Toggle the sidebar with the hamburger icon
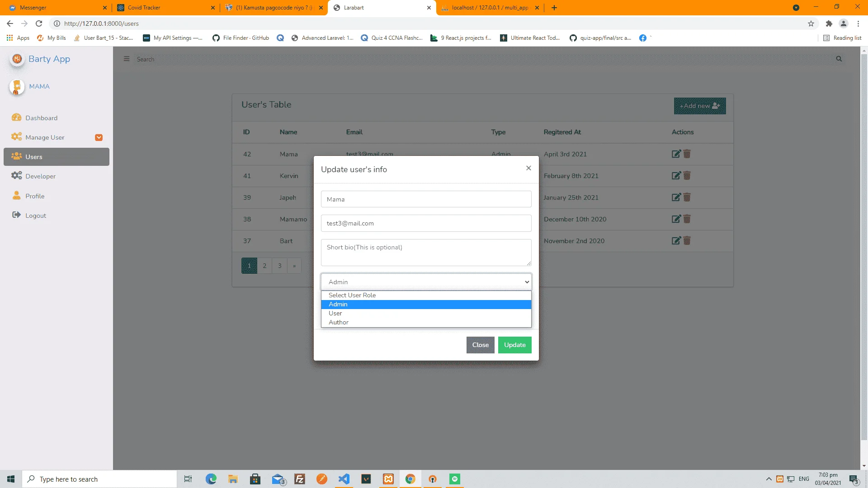 pyautogui.click(x=127, y=59)
